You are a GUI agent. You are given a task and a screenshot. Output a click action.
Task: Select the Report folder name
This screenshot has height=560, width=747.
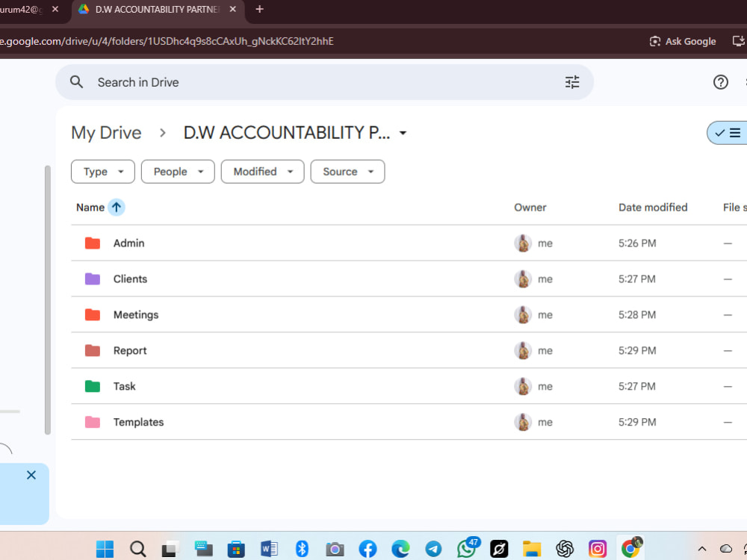coord(130,350)
